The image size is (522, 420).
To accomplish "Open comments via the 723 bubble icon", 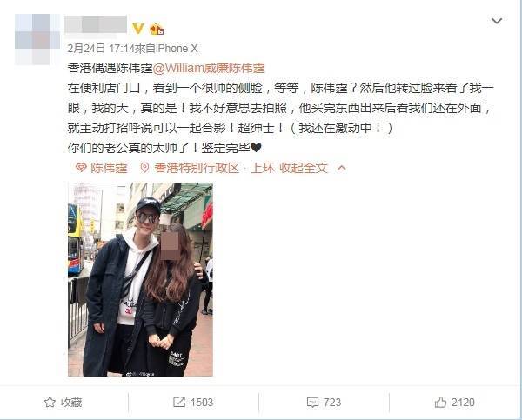I will (312, 403).
